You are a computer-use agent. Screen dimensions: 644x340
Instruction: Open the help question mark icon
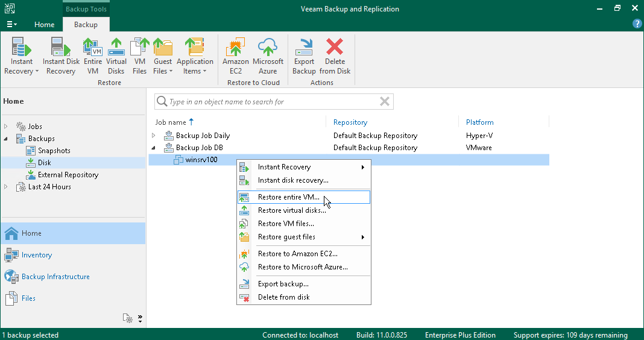(637, 24)
